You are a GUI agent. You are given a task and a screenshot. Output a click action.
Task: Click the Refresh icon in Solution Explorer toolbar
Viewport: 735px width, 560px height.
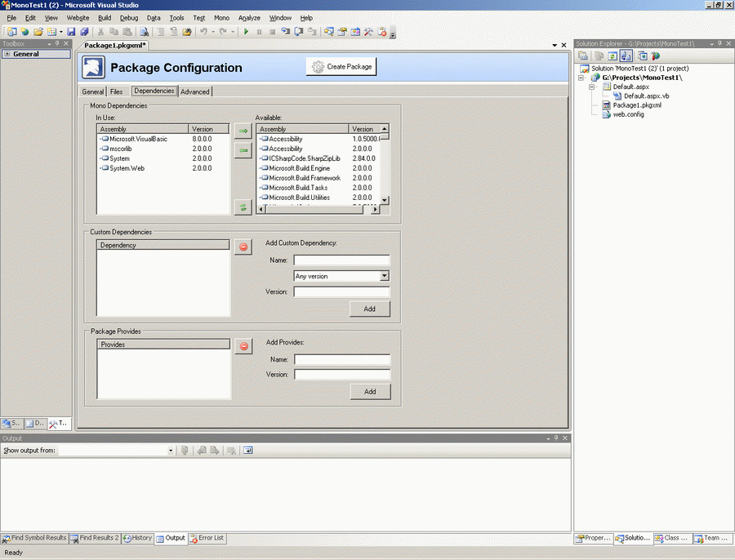612,56
